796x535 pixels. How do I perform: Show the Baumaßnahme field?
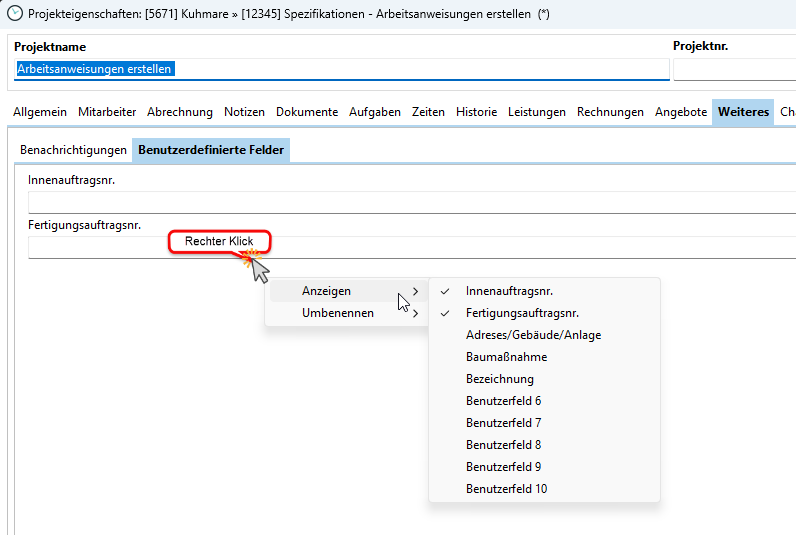[x=506, y=357]
